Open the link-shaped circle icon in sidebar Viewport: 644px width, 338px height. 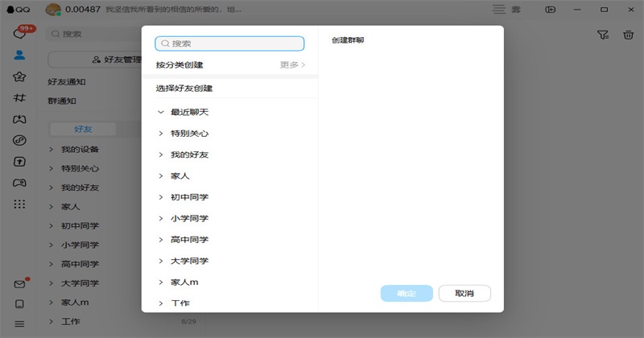pyautogui.click(x=19, y=141)
